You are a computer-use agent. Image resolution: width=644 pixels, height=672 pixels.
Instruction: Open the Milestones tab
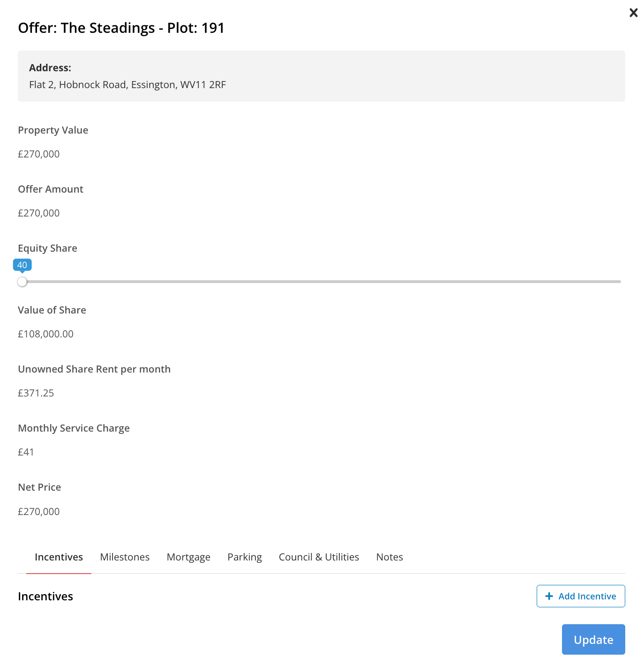tap(125, 557)
